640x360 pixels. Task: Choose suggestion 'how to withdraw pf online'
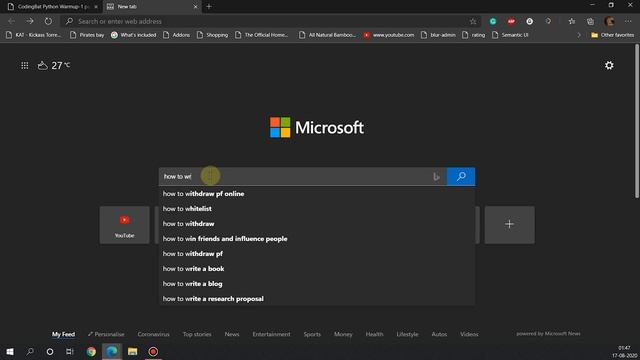pyautogui.click(x=317, y=194)
